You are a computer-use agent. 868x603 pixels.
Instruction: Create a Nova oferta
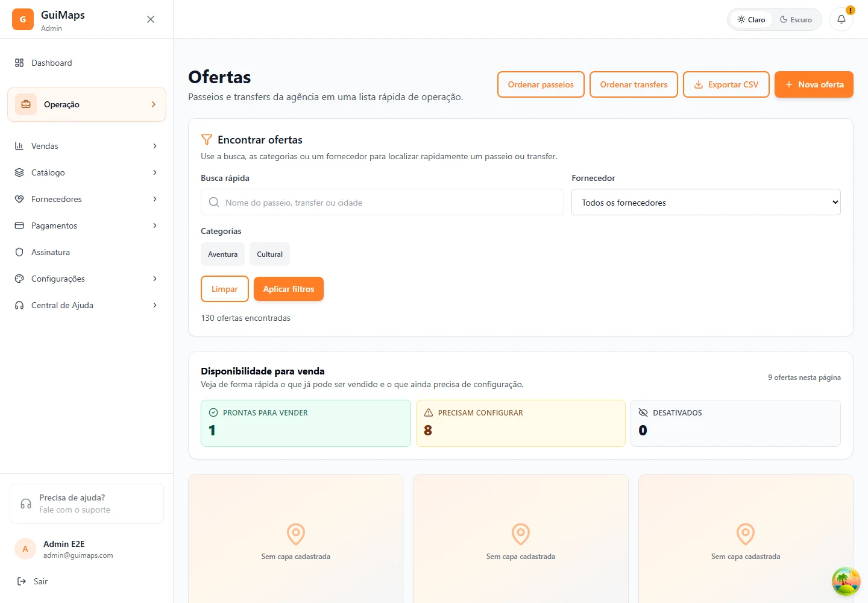[814, 84]
